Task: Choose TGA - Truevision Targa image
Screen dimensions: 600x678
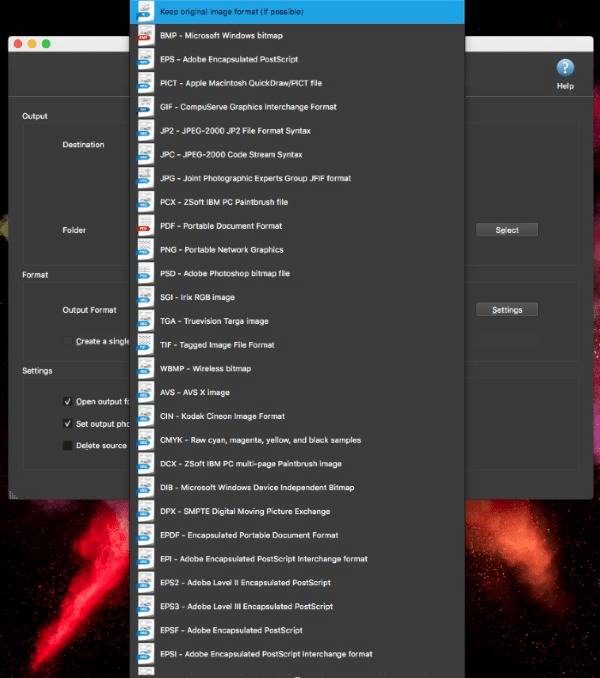Action: click(297, 321)
